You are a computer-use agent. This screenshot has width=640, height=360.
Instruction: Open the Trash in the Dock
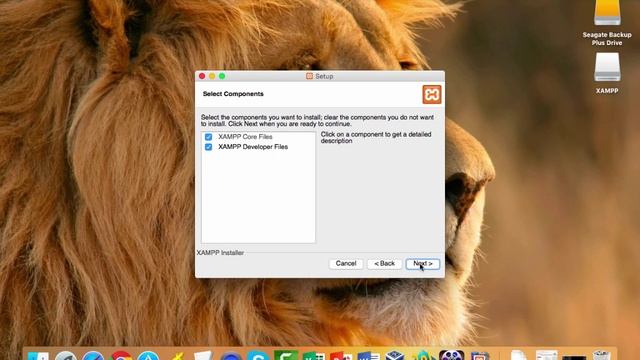tap(601, 355)
